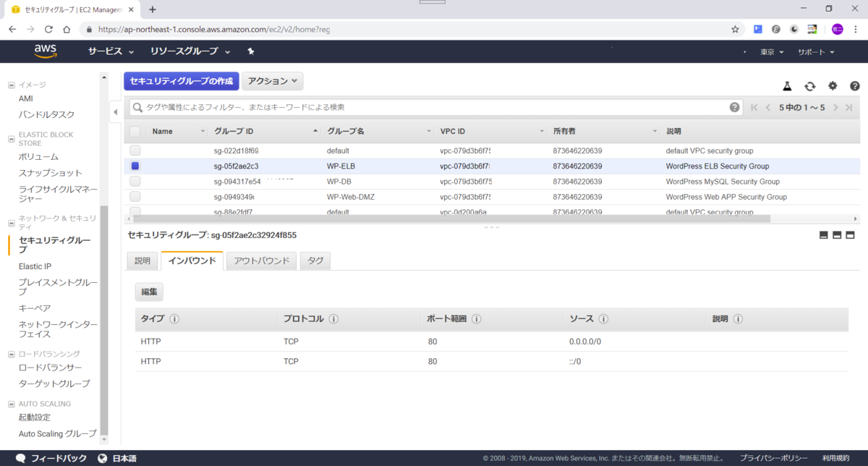Select the checkbox for WP-DB row
The image size is (868, 466).
pyautogui.click(x=135, y=181)
